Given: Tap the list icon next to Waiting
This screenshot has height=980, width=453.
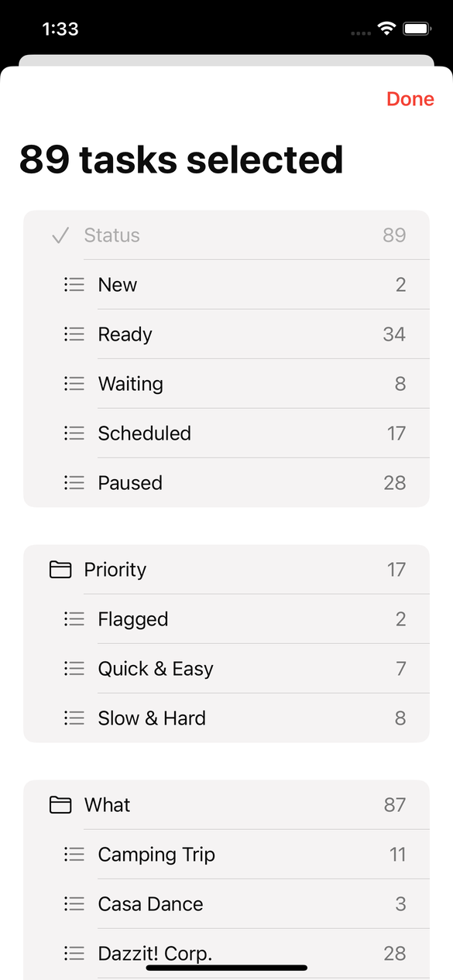Looking at the screenshot, I should 74,384.
